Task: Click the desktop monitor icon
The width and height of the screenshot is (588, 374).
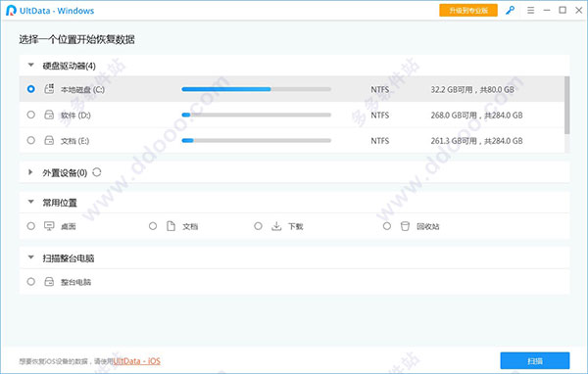Action: click(49, 226)
